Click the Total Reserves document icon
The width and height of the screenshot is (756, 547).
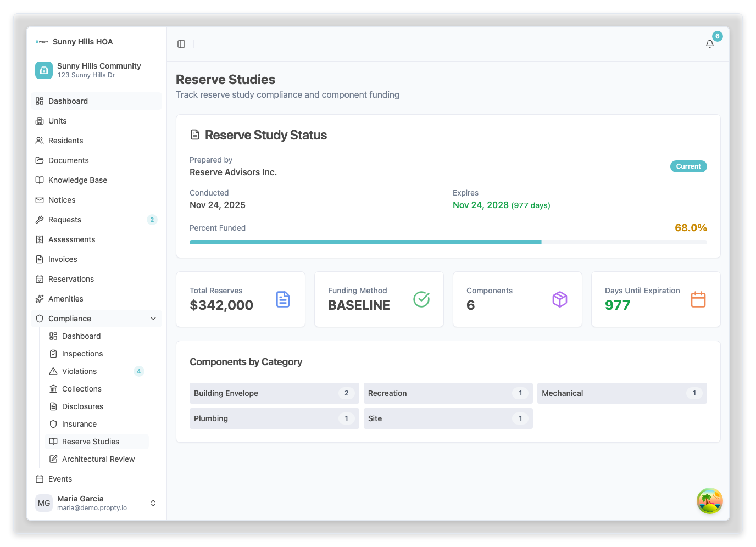point(282,299)
